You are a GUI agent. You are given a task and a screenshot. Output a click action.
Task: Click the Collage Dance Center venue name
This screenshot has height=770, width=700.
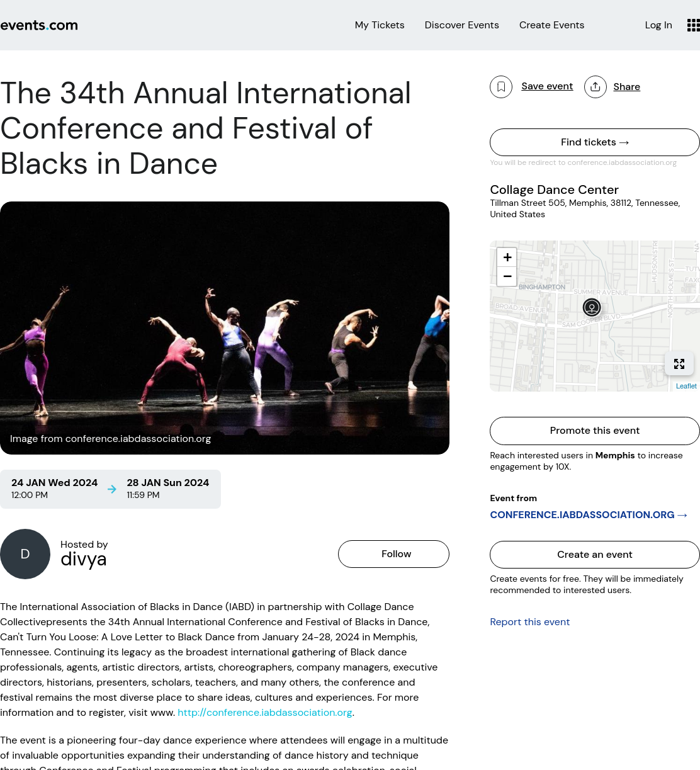pyautogui.click(x=554, y=190)
